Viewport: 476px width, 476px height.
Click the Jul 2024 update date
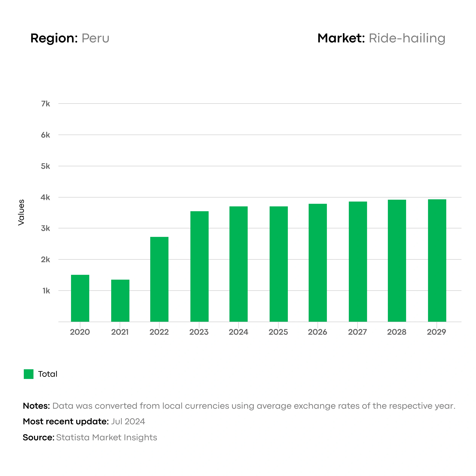[128, 422]
